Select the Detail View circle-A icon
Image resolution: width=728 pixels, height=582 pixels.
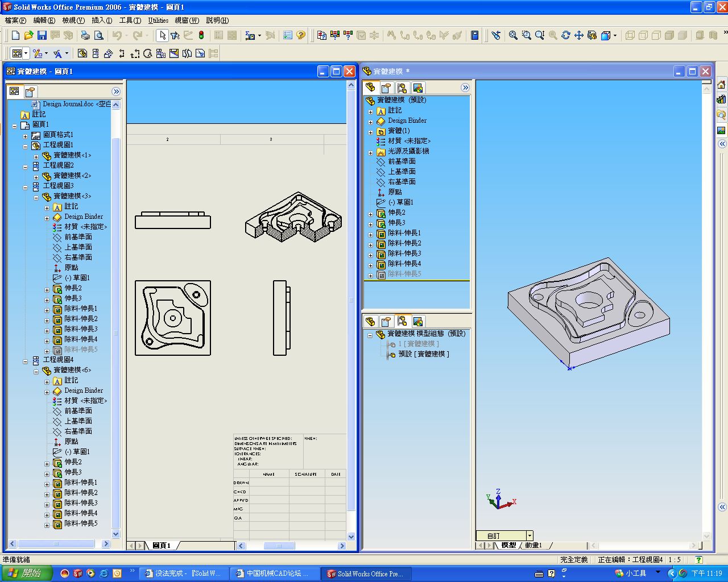pos(148,53)
